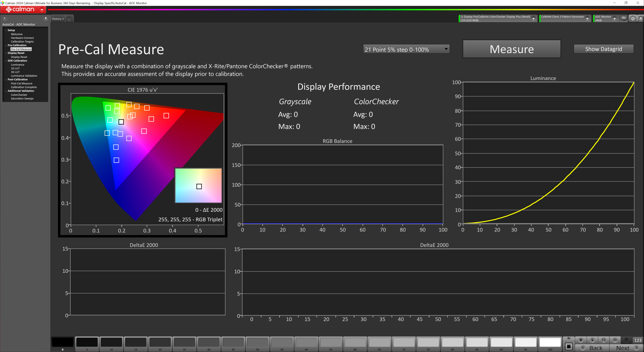Click the stop measurement icon
Viewport: 644px width, 352px height.
[581, 340]
